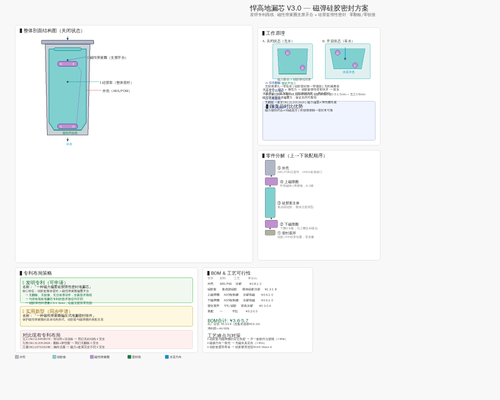
Task: Click the gray top flange of the cross-section
Action: pyautogui.click(x=68, y=42)
